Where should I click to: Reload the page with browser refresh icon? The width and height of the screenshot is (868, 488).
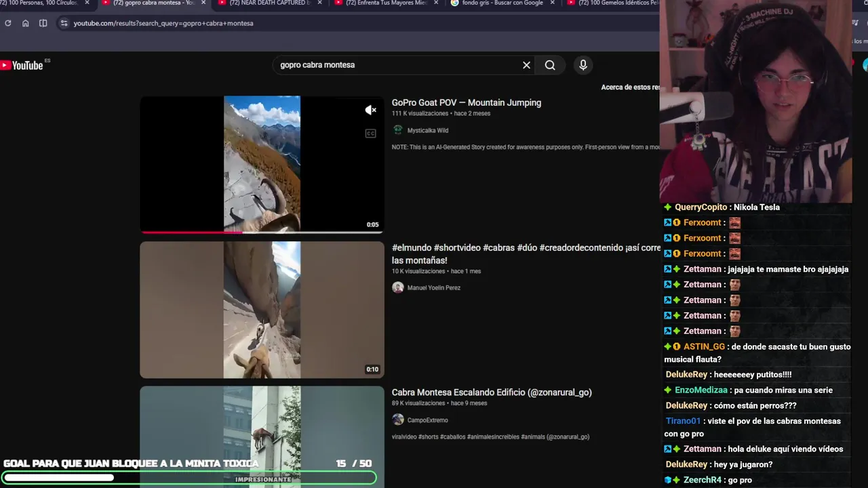(x=7, y=23)
